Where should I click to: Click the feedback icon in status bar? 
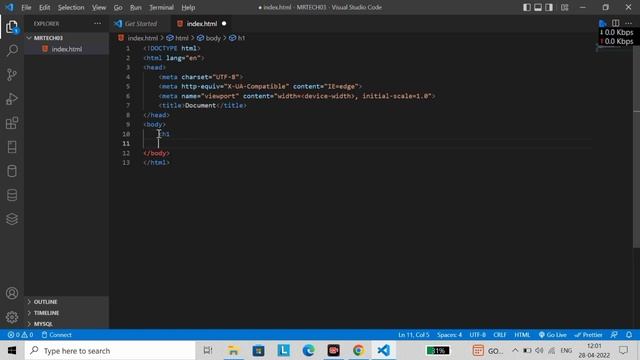click(x=614, y=335)
